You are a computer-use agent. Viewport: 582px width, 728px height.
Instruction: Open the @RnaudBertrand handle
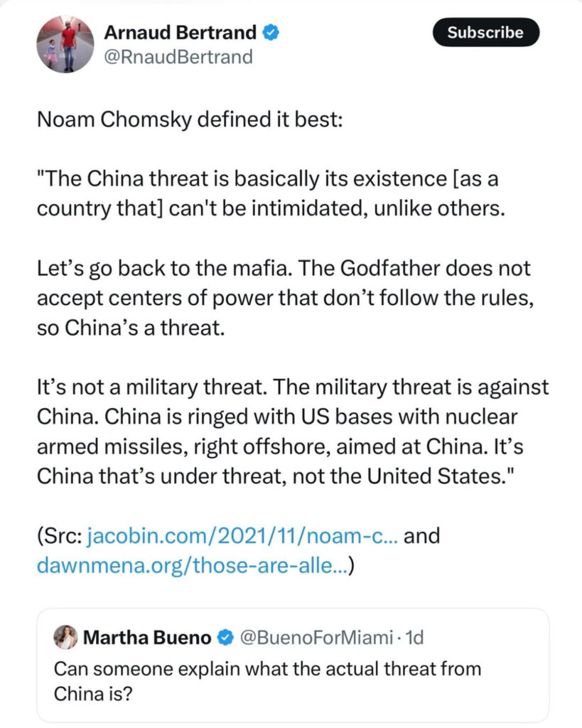[x=178, y=57]
